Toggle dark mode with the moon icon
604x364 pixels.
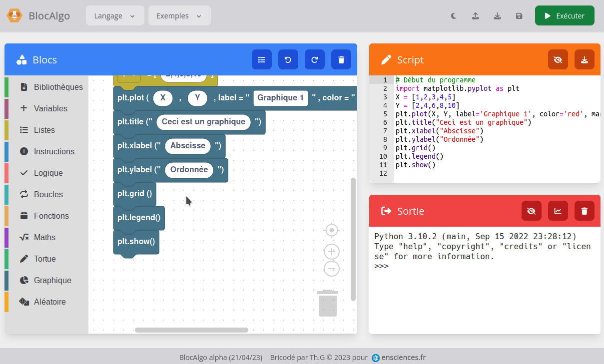(454, 16)
